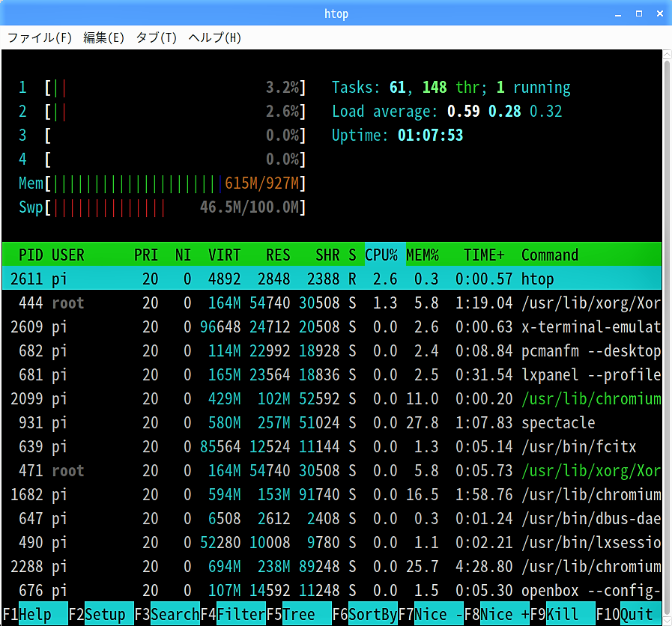Image resolution: width=672 pixels, height=626 pixels.
Task: Open the タブ(T) menu
Action: [156, 37]
